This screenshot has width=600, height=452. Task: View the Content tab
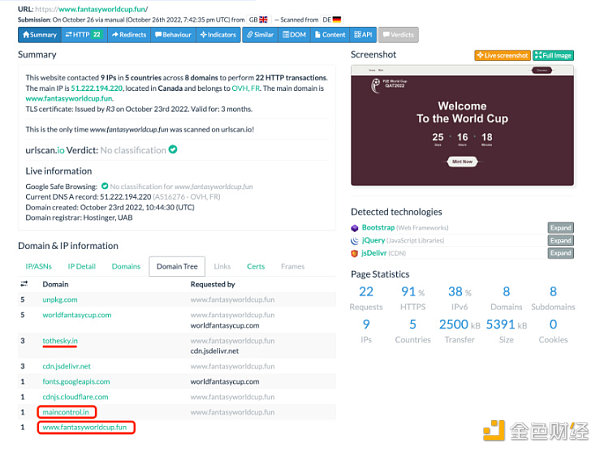[330, 35]
